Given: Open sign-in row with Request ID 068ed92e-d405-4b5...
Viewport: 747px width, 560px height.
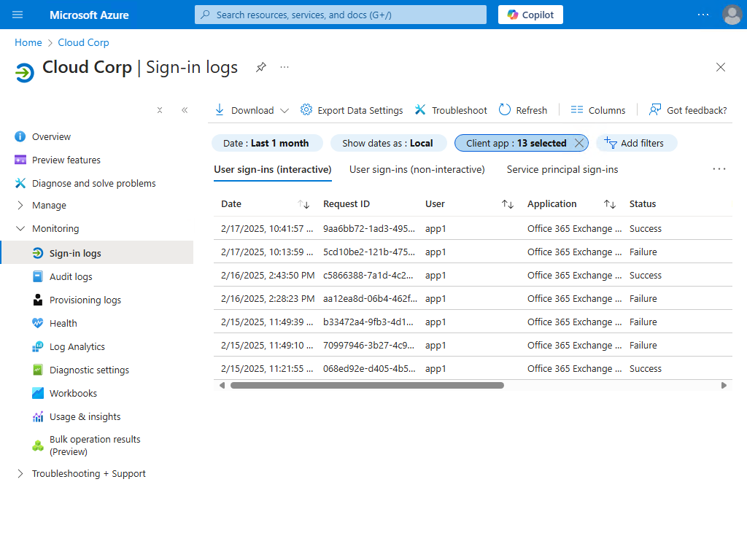Looking at the screenshot, I should tap(473, 368).
